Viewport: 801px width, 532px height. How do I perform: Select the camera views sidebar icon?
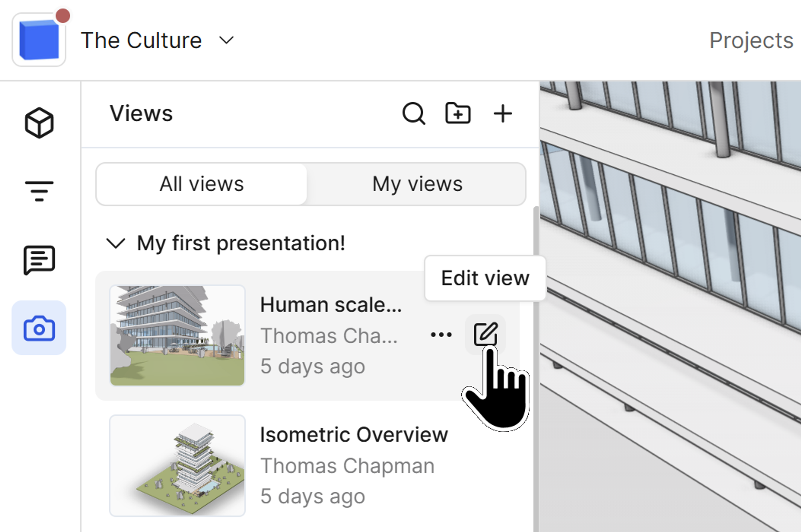click(39, 328)
